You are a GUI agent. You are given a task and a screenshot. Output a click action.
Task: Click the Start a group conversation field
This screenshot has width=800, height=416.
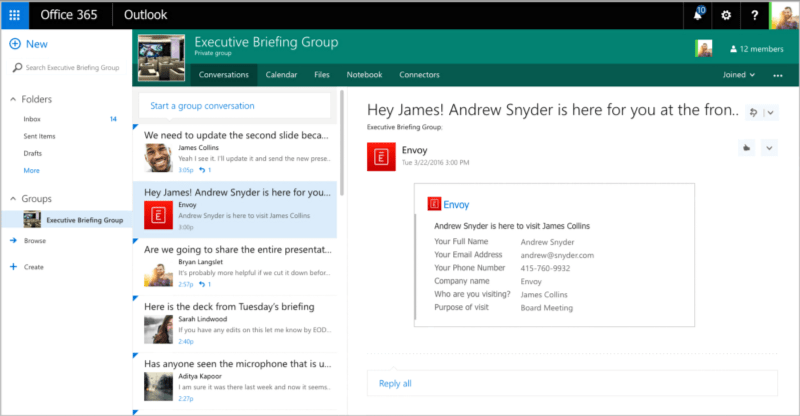[234, 106]
